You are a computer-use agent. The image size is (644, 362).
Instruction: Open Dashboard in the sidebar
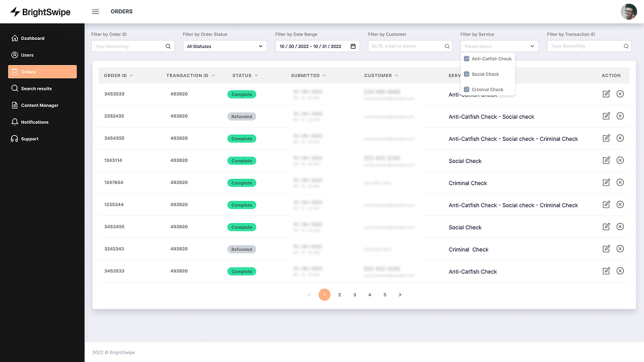coord(32,39)
